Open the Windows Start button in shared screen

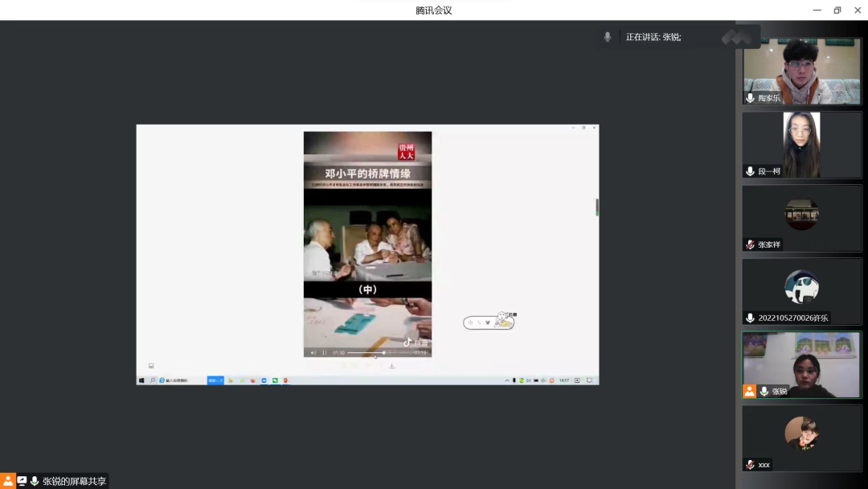point(141,380)
